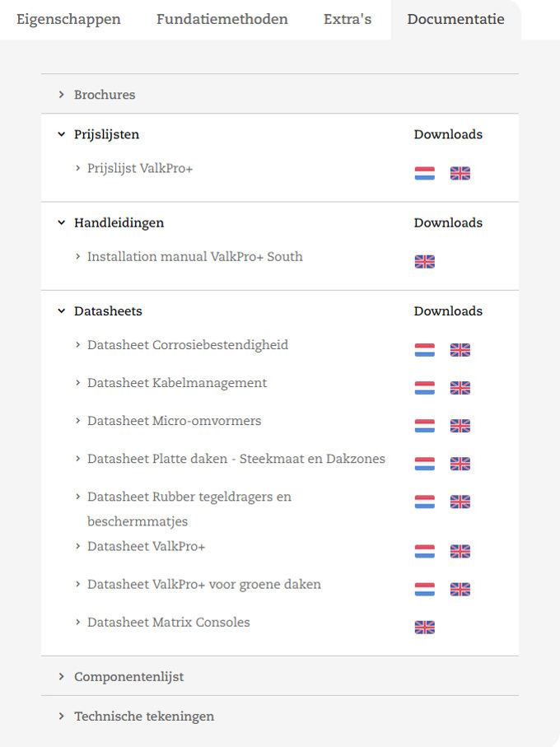Select the Extra's tab

(348, 19)
